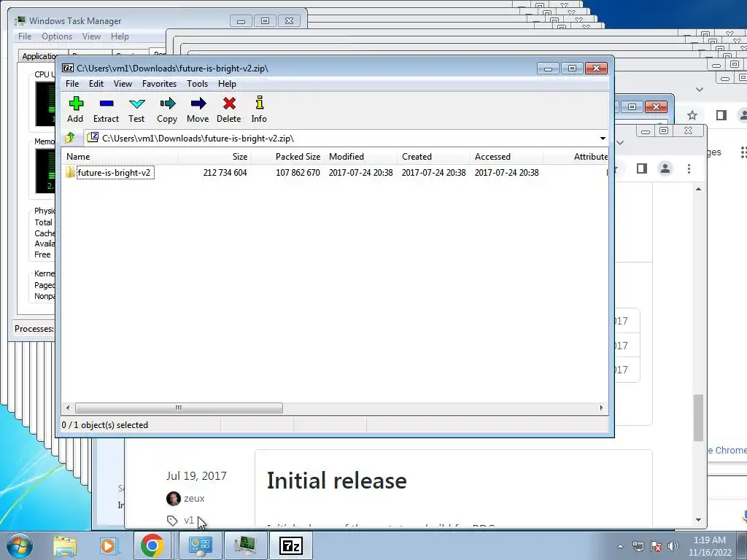Click the horizontal scrollbar right arrow
The image size is (747, 560).
[601, 408]
